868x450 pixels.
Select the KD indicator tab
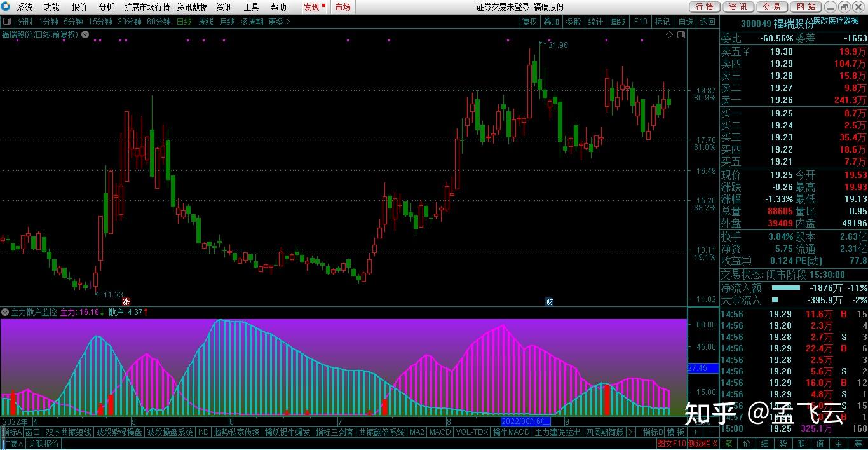point(203,432)
